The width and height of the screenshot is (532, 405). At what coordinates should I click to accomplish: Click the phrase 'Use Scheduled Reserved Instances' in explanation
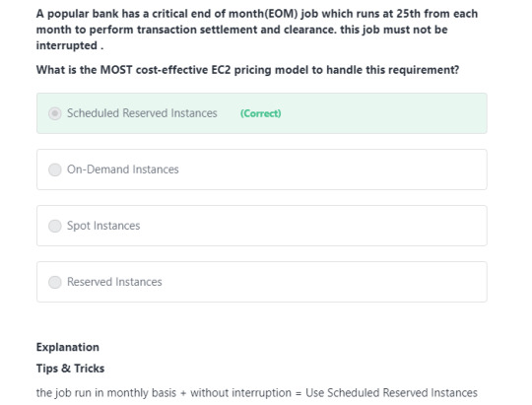[391, 393]
